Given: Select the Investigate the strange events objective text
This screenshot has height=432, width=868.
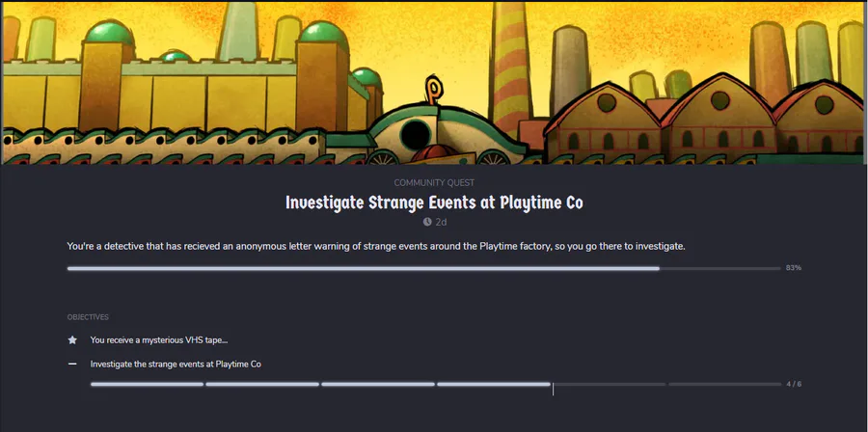Looking at the screenshot, I should pos(176,364).
